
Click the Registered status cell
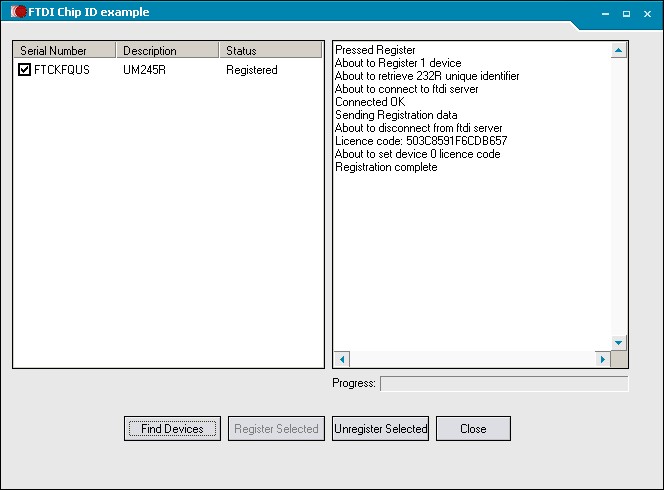[251, 70]
